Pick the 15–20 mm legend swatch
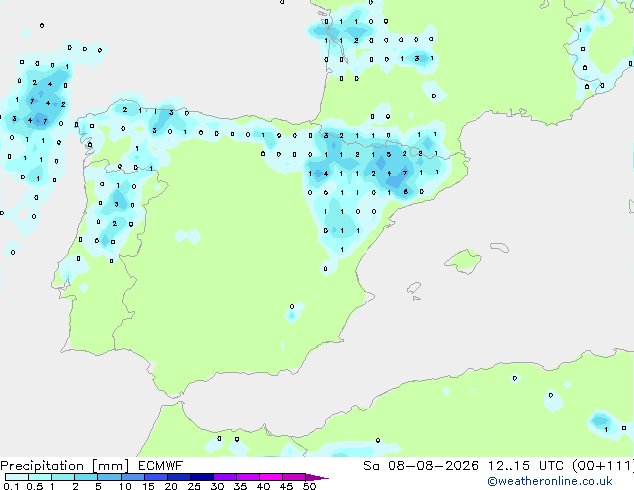Image resolution: width=634 pixels, height=490 pixels. pos(156,477)
